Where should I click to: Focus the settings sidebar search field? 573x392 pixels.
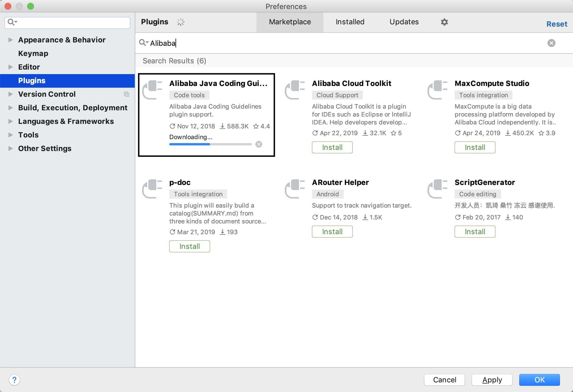(x=67, y=23)
